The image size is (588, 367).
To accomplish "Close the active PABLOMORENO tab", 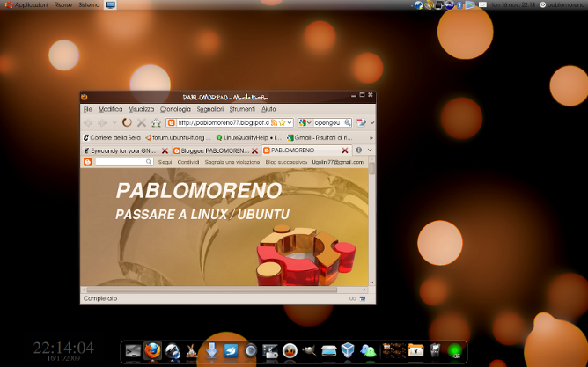I will point(345,150).
